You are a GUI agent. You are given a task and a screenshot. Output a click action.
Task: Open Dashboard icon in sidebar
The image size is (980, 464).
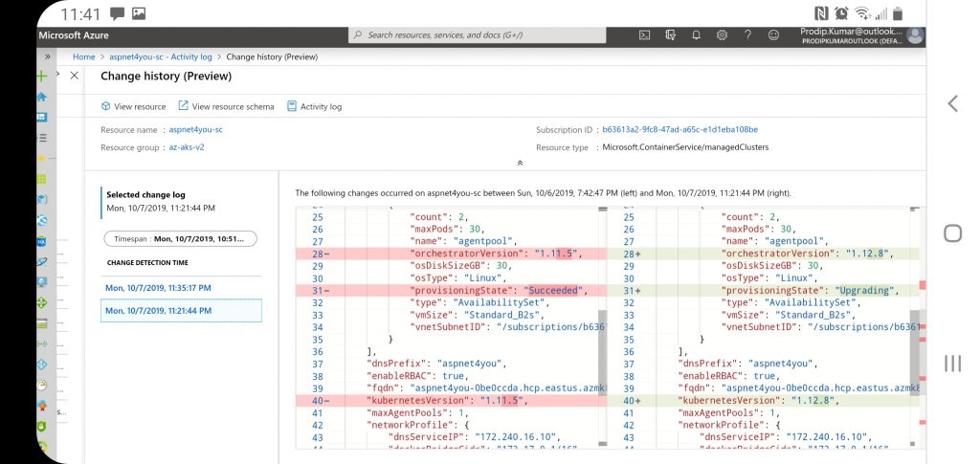(x=42, y=117)
